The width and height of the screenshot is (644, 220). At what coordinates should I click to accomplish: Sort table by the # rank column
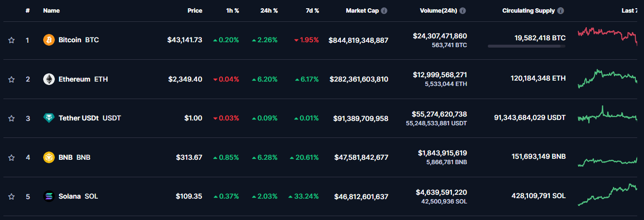click(x=28, y=11)
